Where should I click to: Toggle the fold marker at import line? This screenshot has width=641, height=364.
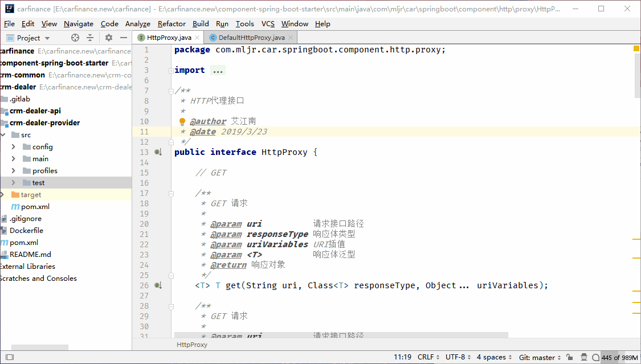pyautogui.click(x=170, y=70)
